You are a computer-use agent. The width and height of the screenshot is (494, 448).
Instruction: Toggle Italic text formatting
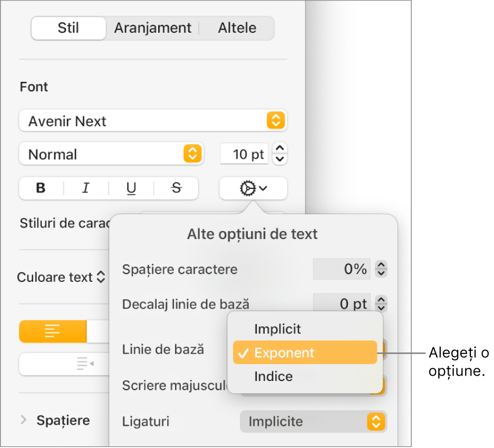pyautogui.click(x=86, y=188)
